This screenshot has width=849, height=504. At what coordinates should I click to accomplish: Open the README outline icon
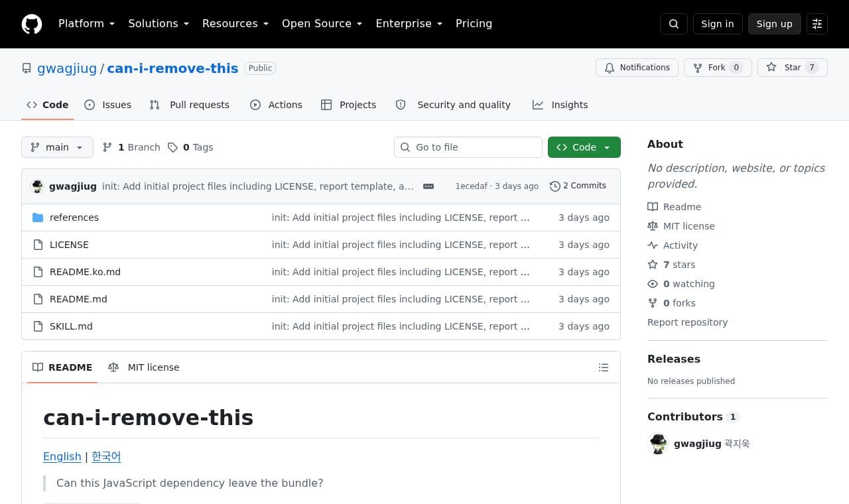point(603,367)
